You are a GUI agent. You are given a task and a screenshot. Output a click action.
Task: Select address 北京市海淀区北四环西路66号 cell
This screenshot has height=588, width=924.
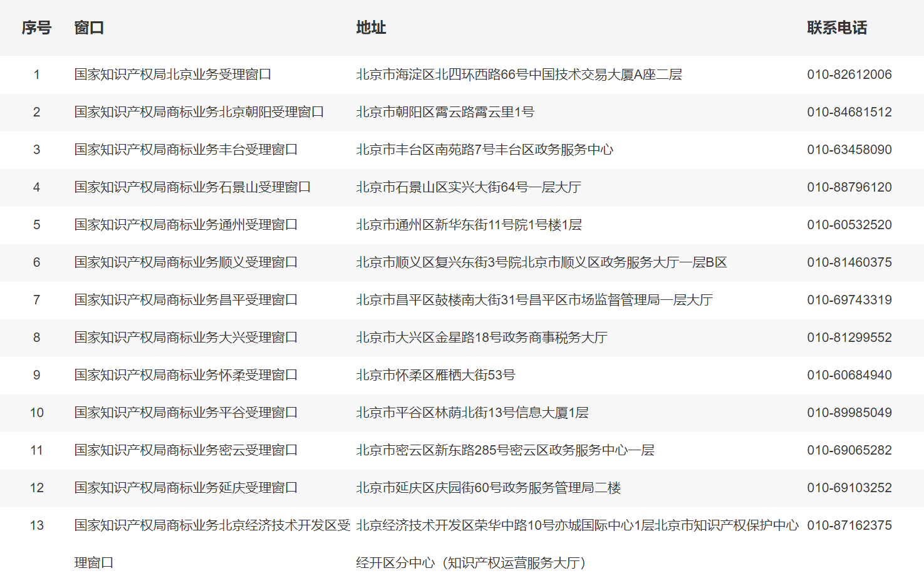(x=519, y=75)
